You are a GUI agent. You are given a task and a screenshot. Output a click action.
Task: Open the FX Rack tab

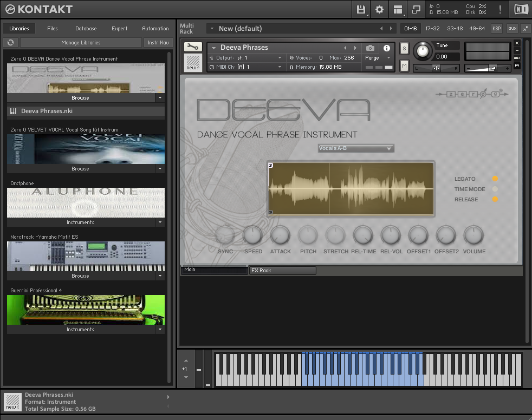(282, 271)
